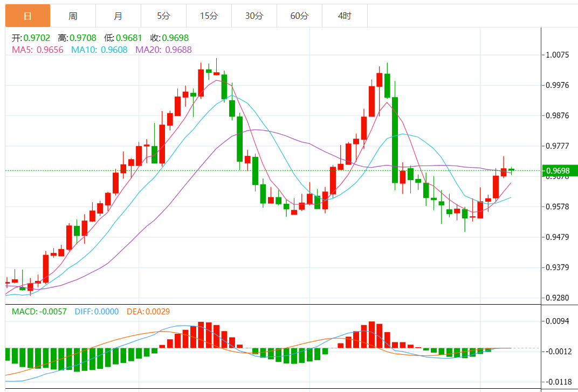Screen dimensions: 578x392
Task: Open the 5分 interval chart
Action: (163, 16)
